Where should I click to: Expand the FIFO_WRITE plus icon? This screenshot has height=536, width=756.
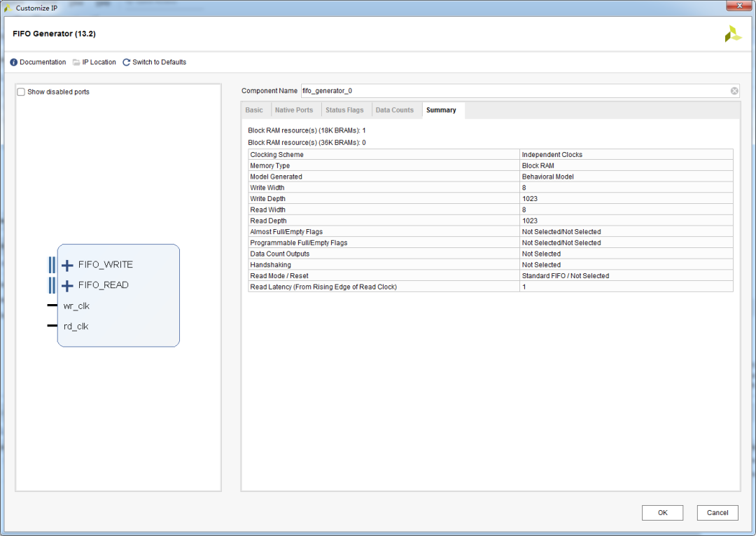point(67,265)
